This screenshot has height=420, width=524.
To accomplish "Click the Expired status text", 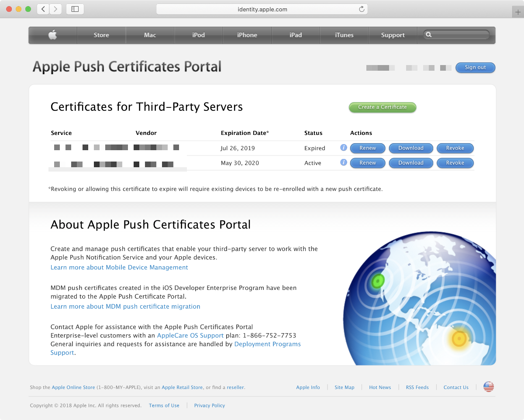I will click(x=315, y=148).
